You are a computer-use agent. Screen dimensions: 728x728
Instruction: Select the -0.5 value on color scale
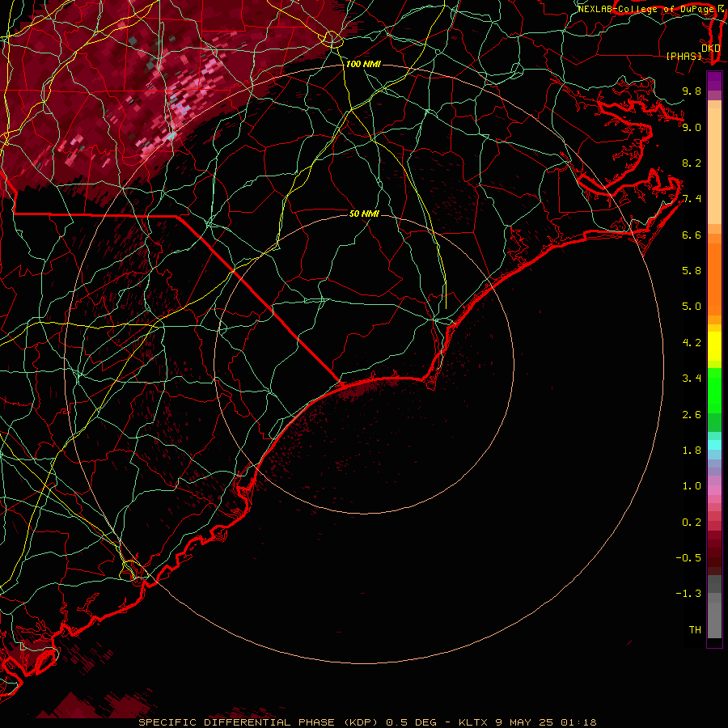(x=688, y=558)
